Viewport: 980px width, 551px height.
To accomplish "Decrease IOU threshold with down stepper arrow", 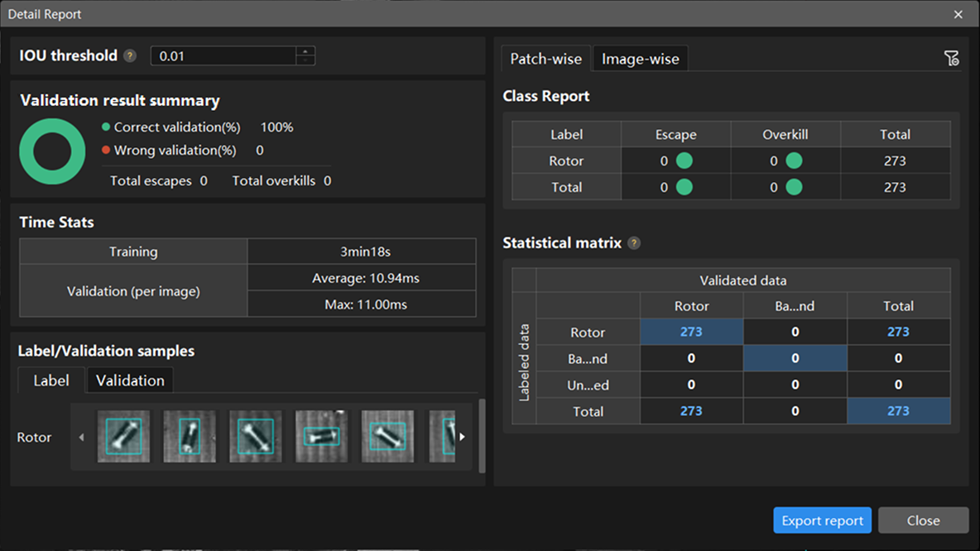I will point(305,60).
